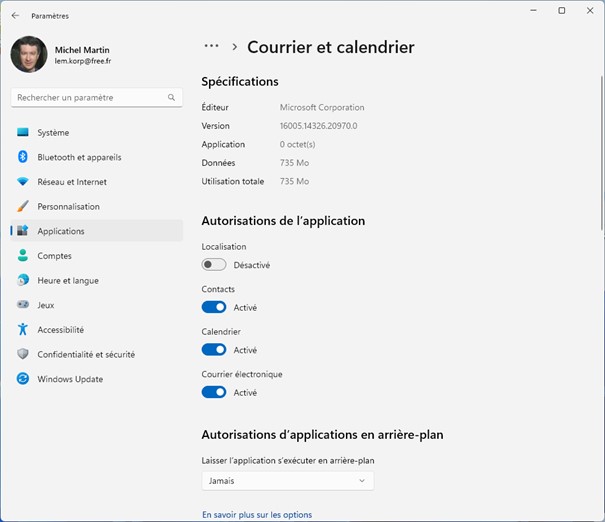Click version number 16005.14326.20970.0
This screenshot has width=605, height=522.
click(318, 126)
